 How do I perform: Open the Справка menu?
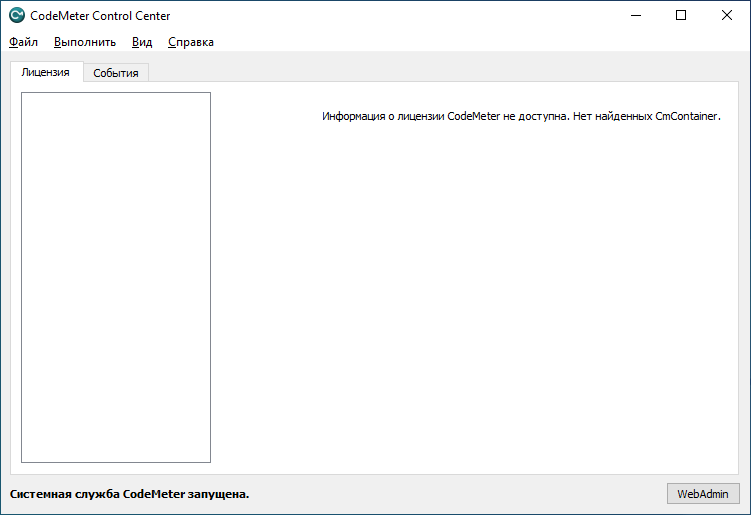coord(191,42)
